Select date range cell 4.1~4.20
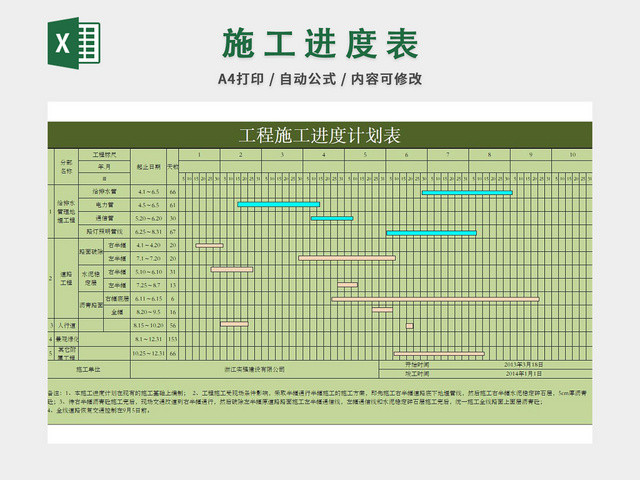 (149, 245)
